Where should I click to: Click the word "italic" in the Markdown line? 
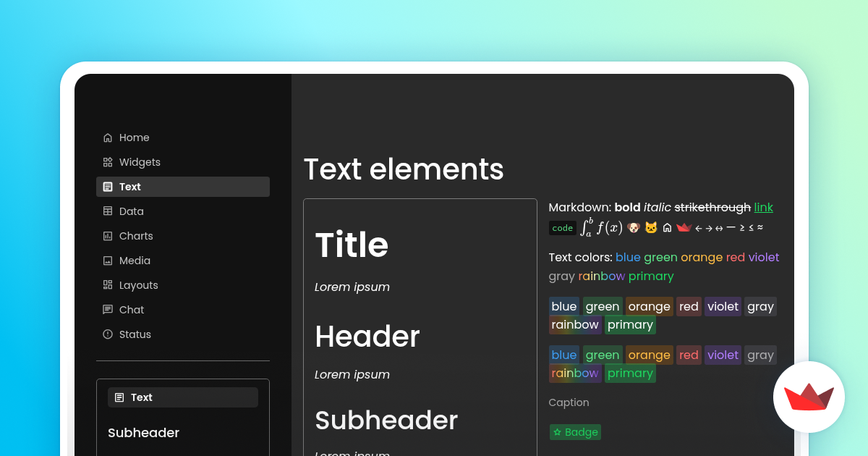pyautogui.click(x=658, y=208)
